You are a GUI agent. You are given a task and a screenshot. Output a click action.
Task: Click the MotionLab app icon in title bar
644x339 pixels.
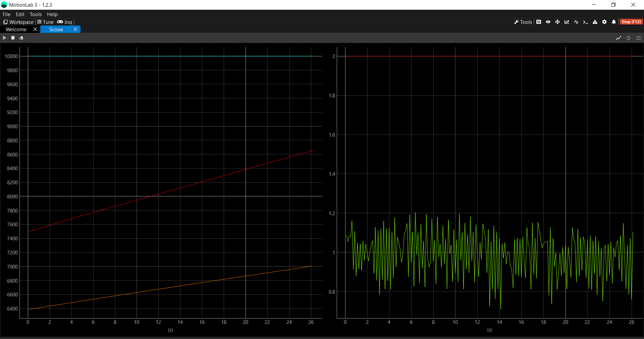(4, 5)
